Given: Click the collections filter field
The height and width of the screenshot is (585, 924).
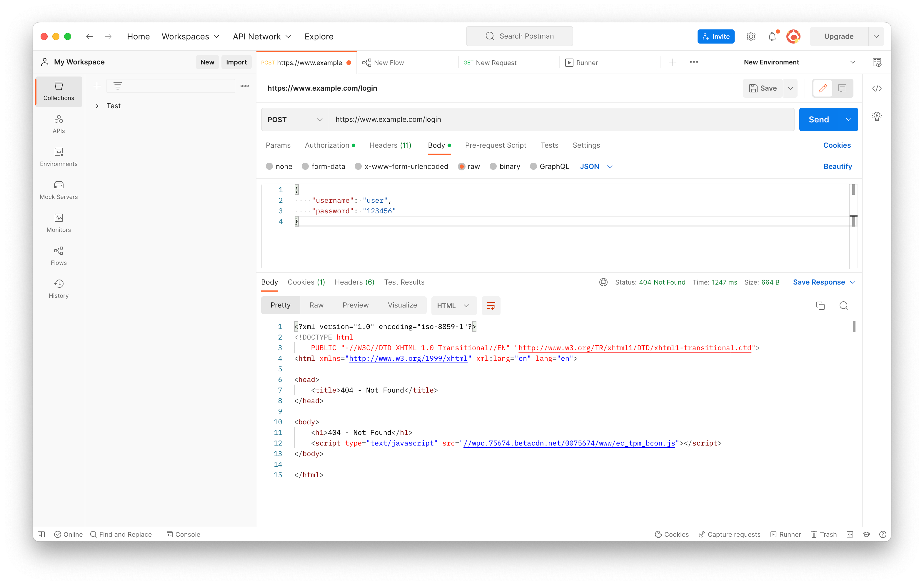Looking at the screenshot, I should pos(171,86).
